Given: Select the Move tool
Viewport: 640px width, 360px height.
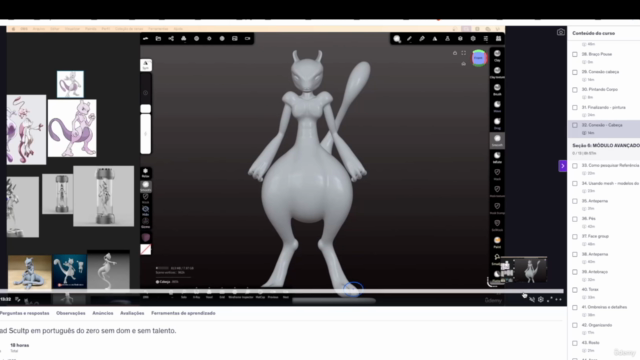Looking at the screenshot, I should click(x=497, y=107).
